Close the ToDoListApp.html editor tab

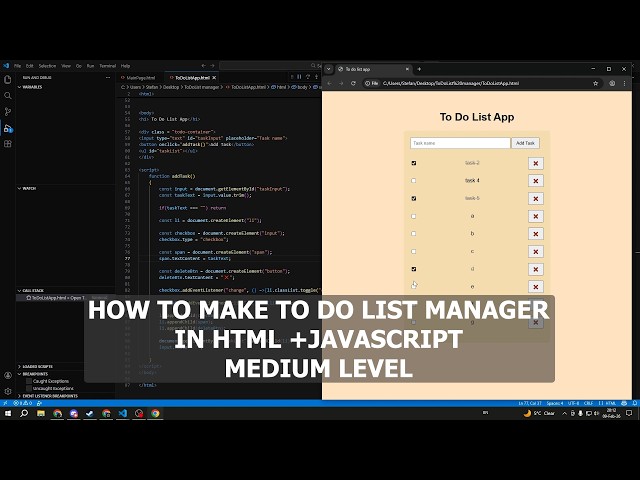pos(214,78)
